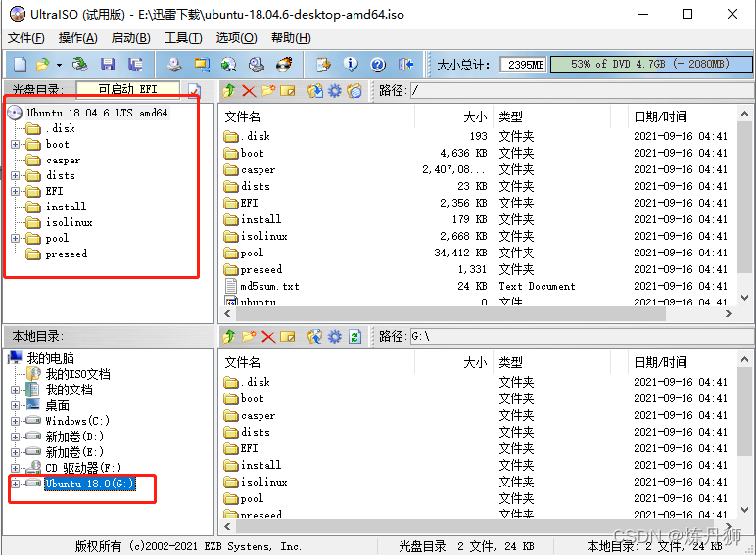756x555 pixels.
Task: Open the dropdown arrow beside Open icon
Action: 59,65
